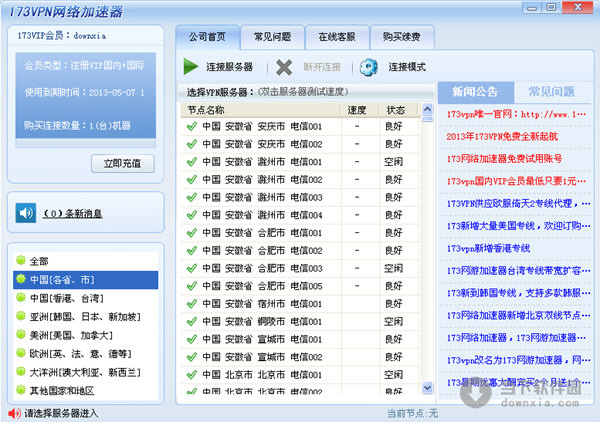Viewport: 600px width, 422px height.
Task: Click the icon next to 欧洲 region
Action: [19, 353]
